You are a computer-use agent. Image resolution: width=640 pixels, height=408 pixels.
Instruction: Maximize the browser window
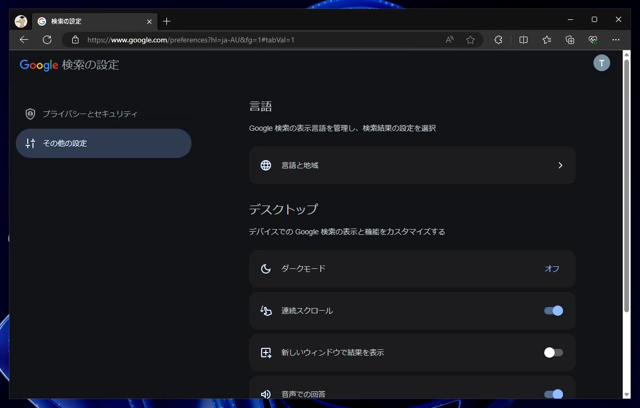coord(594,20)
